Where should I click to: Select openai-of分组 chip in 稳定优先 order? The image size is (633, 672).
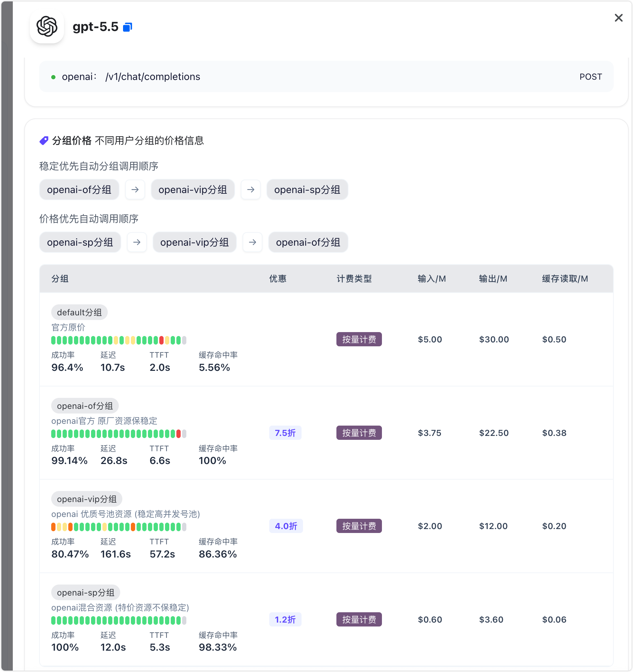point(79,190)
